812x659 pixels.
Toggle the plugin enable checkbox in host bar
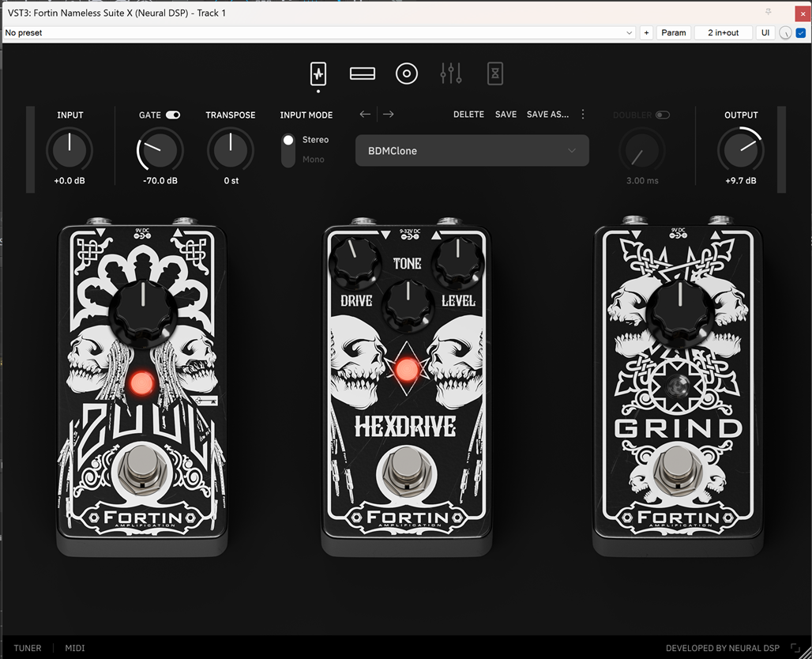pos(801,32)
